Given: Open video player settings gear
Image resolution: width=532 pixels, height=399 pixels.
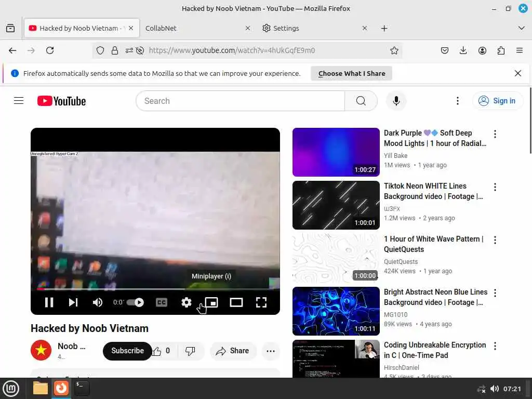Looking at the screenshot, I should [x=187, y=302].
